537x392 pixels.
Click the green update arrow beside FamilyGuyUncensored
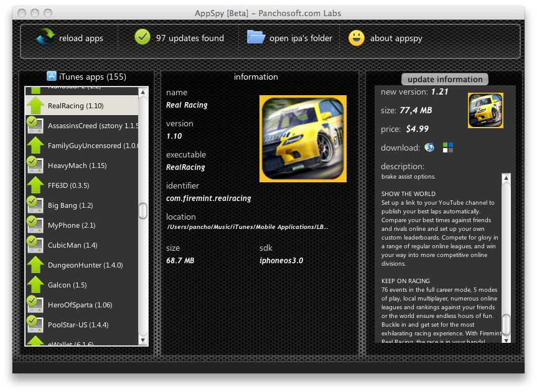(x=35, y=145)
